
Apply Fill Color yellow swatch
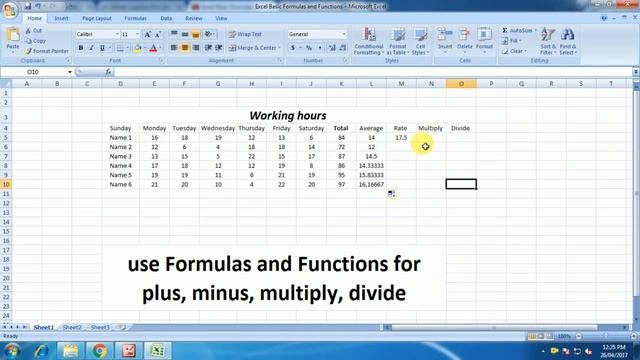point(138,48)
